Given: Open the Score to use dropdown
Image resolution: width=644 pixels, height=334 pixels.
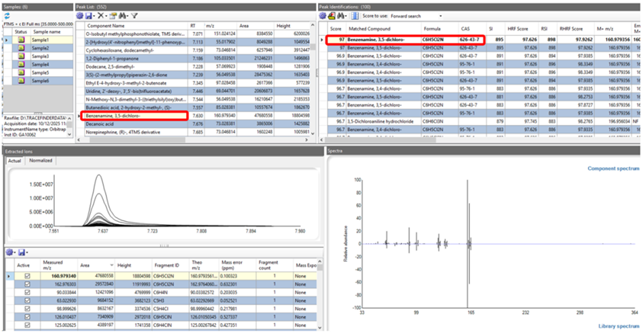Looking at the screenshot, I should [416, 16].
